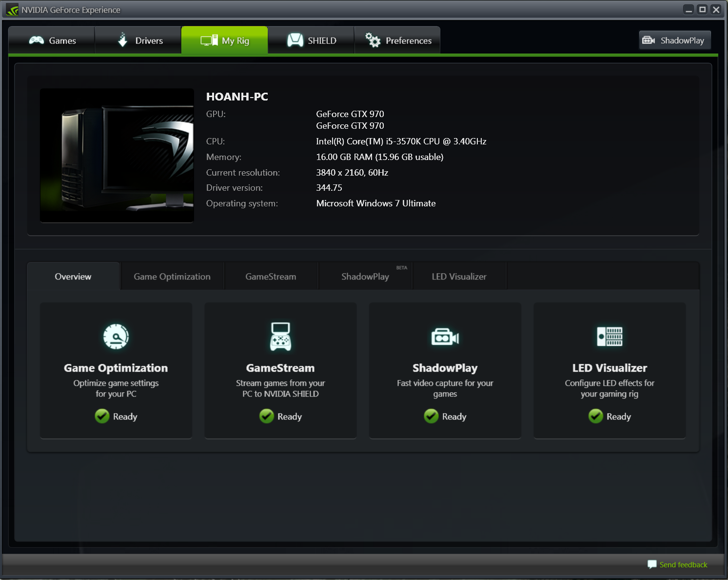Screen dimensions: 728x580
Task: Click the CPU value Intel Core i5-3570K
Action: (401, 141)
